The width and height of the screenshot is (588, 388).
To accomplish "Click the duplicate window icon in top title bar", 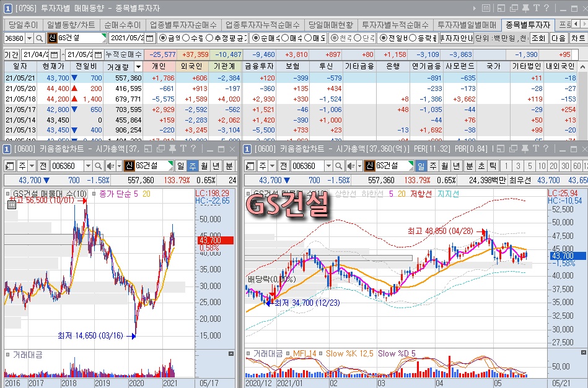I will [x=514, y=8].
